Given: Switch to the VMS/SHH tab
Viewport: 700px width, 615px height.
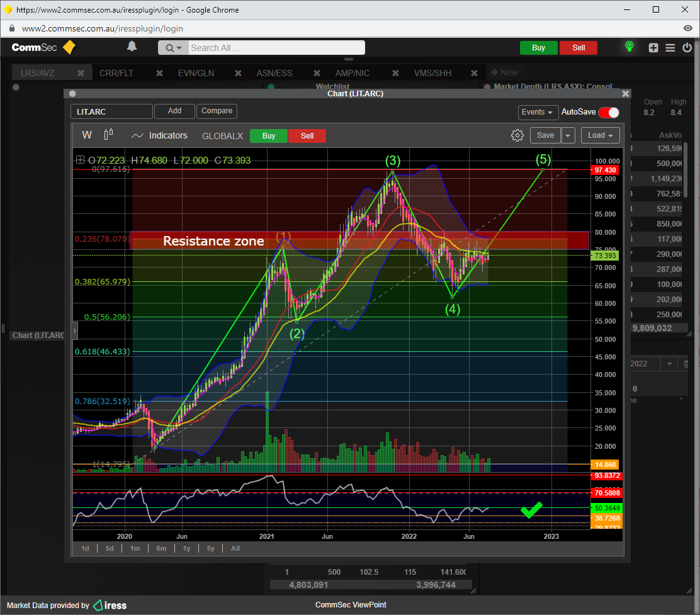Looking at the screenshot, I should (432, 73).
